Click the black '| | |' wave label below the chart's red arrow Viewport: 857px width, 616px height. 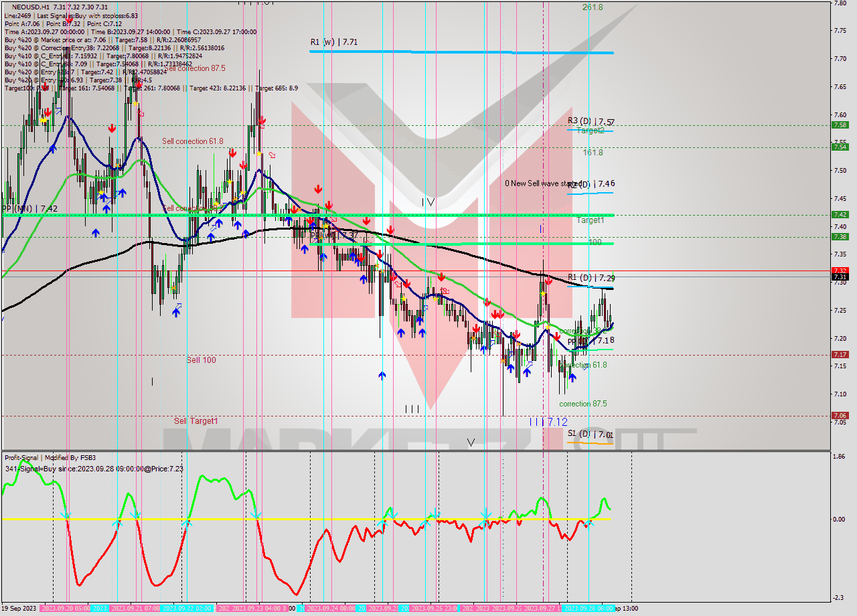click(412, 409)
